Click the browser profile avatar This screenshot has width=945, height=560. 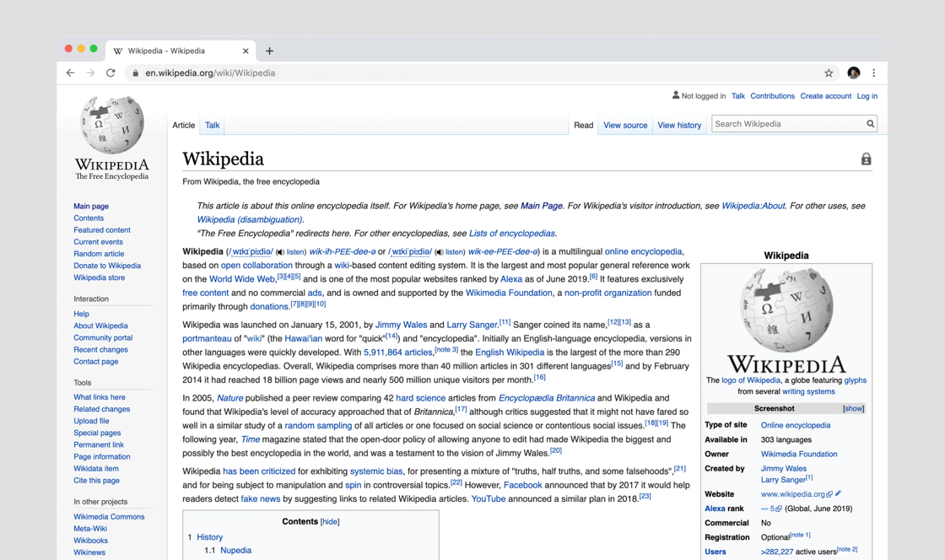click(x=853, y=73)
